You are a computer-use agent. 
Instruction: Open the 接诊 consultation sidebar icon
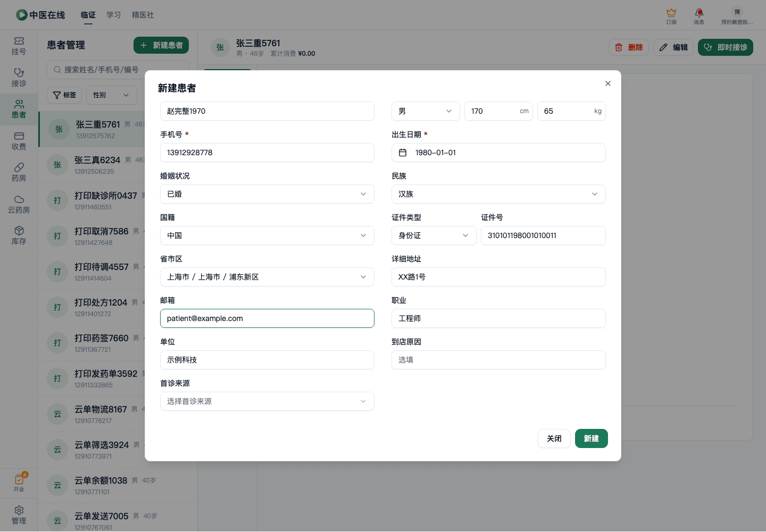[x=19, y=78]
